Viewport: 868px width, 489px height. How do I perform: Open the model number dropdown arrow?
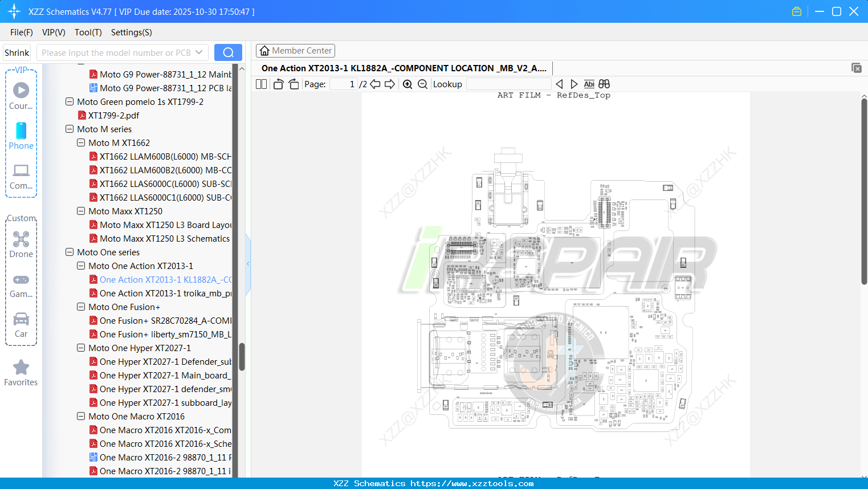coord(199,52)
